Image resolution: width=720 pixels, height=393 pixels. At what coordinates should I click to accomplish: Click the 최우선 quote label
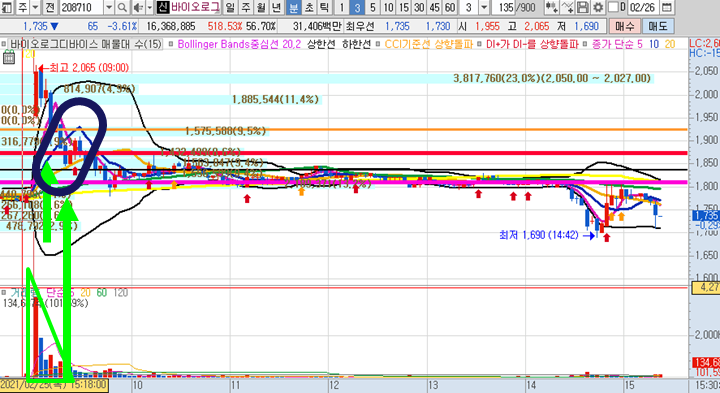point(360,27)
